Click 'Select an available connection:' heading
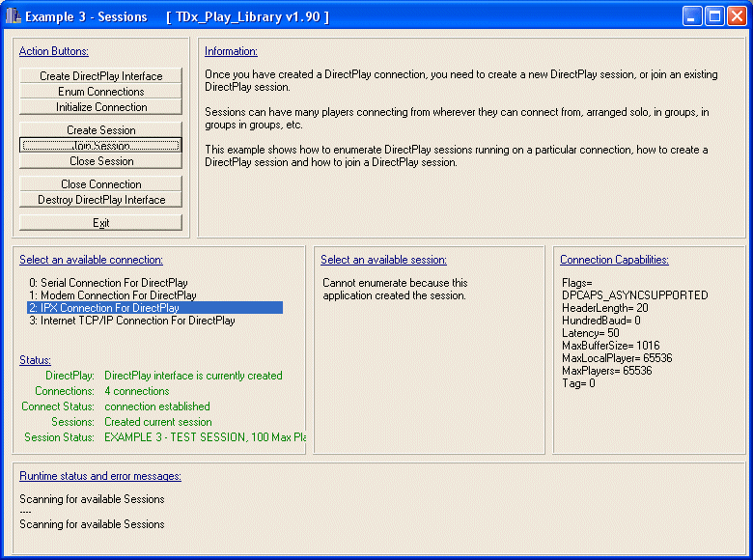The width and height of the screenshot is (753, 560). (92, 260)
